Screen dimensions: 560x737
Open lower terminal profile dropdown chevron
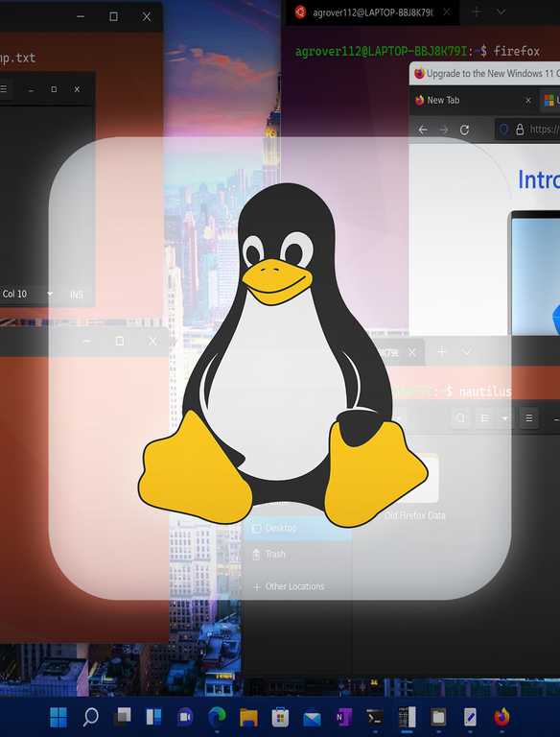tap(467, 351)
